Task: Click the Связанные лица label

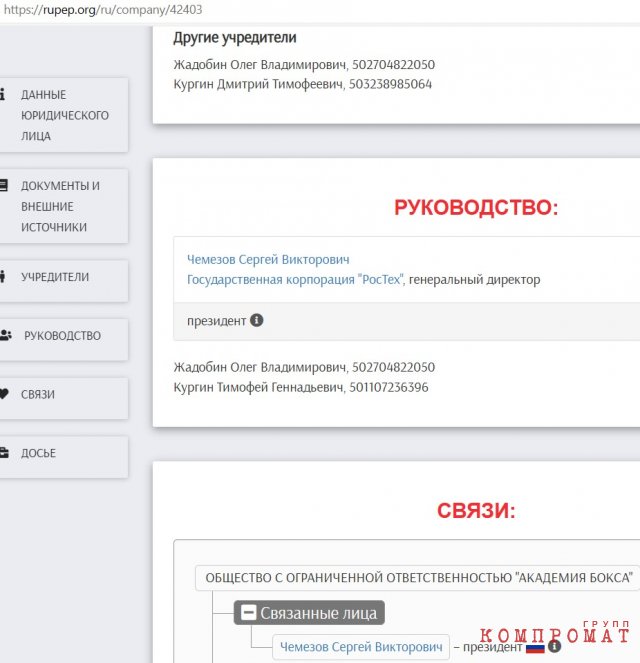Action: click(x=318, y=613)
